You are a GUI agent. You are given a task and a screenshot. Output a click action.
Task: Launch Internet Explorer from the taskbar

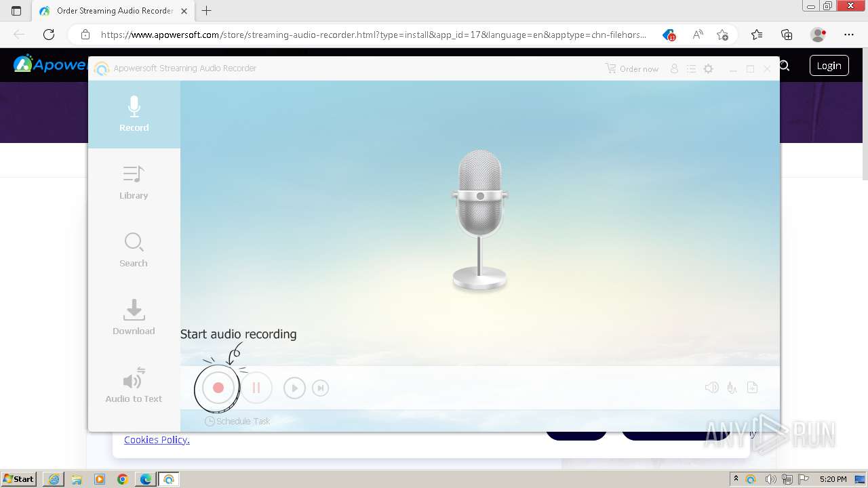(54, 479)
